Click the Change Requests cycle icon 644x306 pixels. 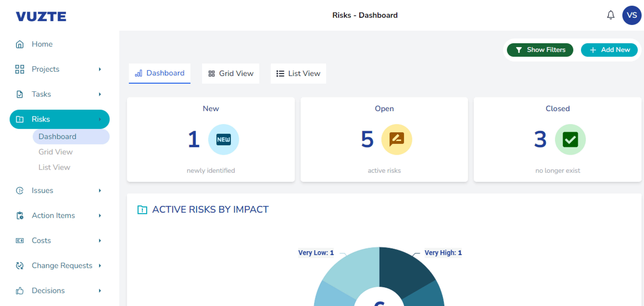point(20,266)
